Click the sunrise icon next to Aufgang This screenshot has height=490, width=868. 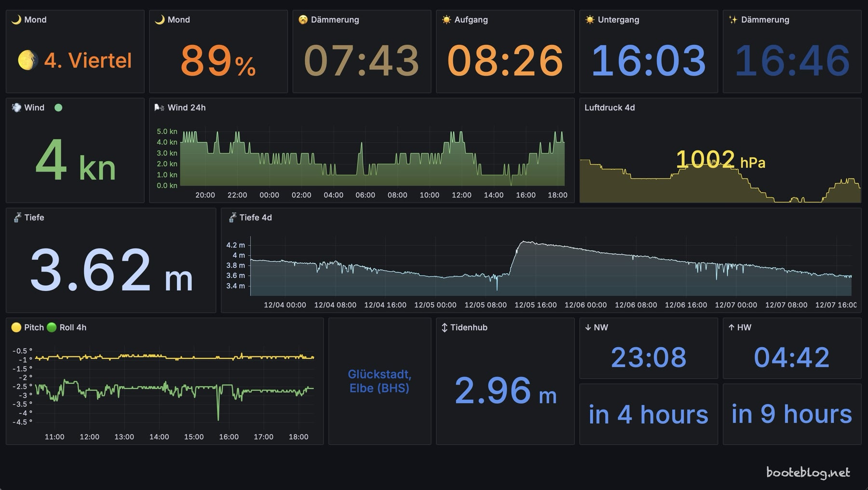447,20
